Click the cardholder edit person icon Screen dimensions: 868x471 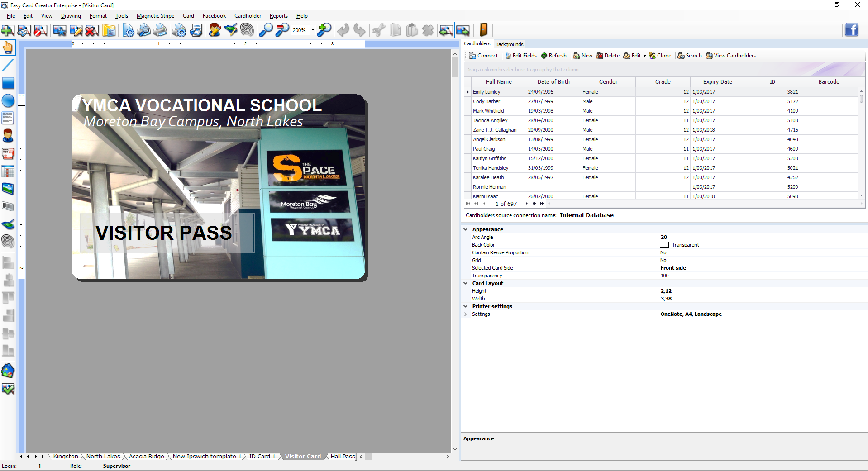215,30
